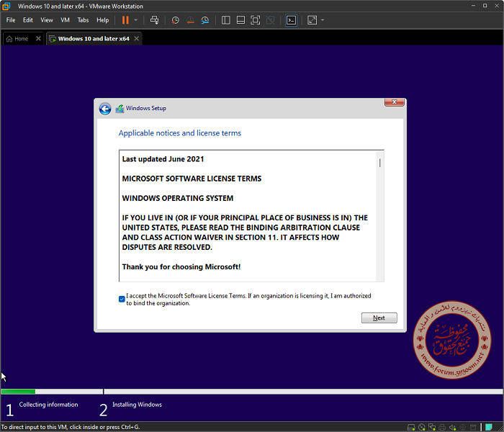504x432 pixels.
Task: Open the File menu
Action: click(11, 20)
